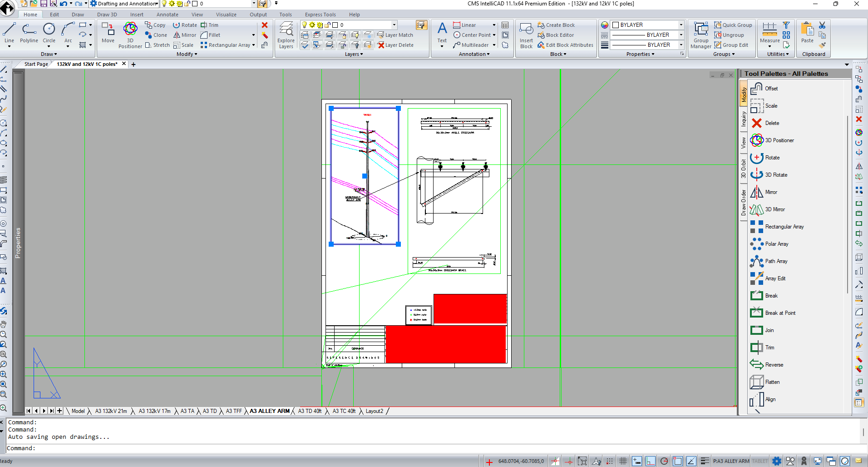The image size is (868, 467).
Task: Choose the Arc tool
Action: (x=68, y=33)
